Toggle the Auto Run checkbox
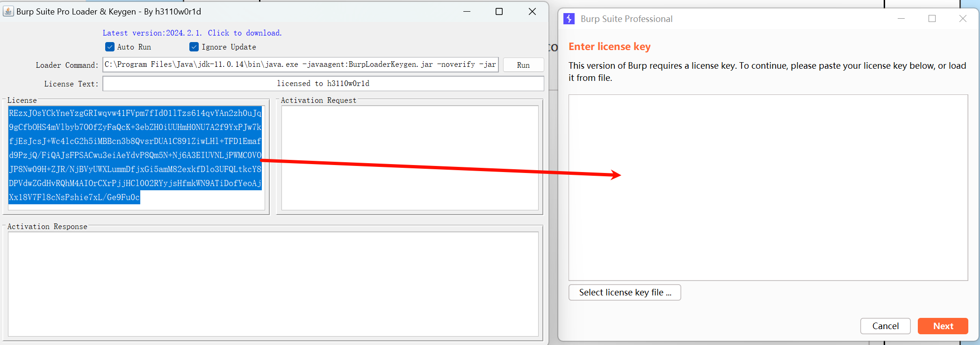This screenshot has height=345, width=980. point(110,47)
